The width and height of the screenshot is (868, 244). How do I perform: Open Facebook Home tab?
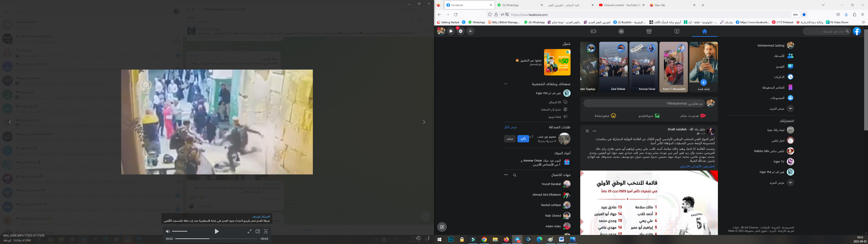point(705,31)
